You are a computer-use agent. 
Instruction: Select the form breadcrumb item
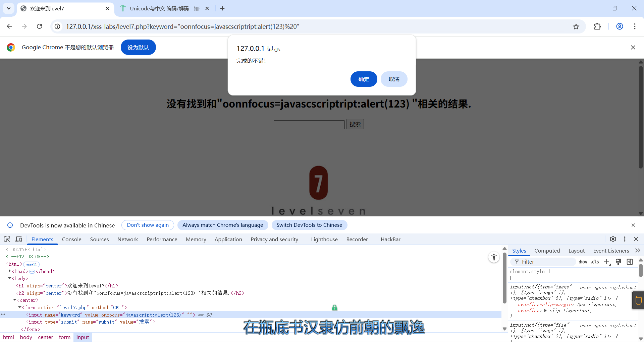[65, 337]
